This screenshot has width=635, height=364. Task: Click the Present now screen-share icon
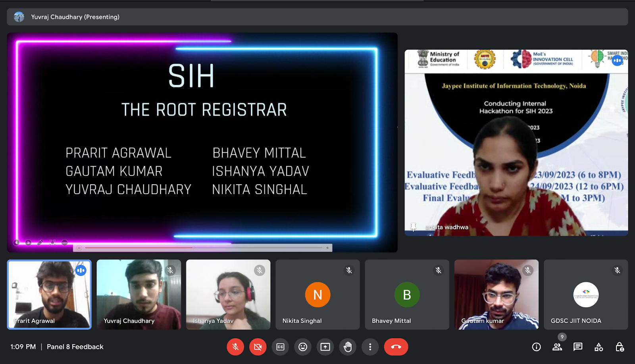(x=325, y=347)
